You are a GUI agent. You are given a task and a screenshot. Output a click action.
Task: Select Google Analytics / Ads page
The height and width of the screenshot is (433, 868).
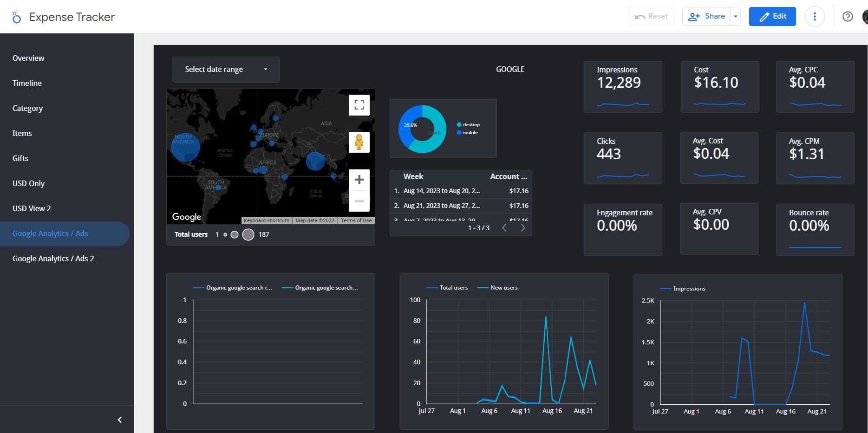(x=65, y=233)
